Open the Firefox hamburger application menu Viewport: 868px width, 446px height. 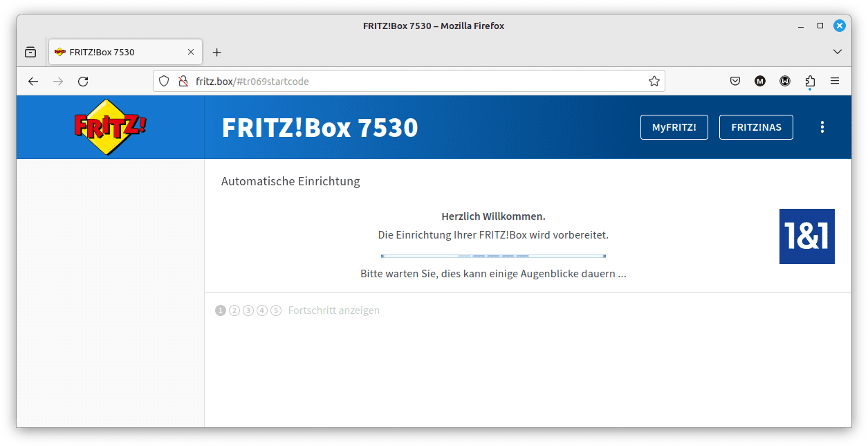coord(835,82)
